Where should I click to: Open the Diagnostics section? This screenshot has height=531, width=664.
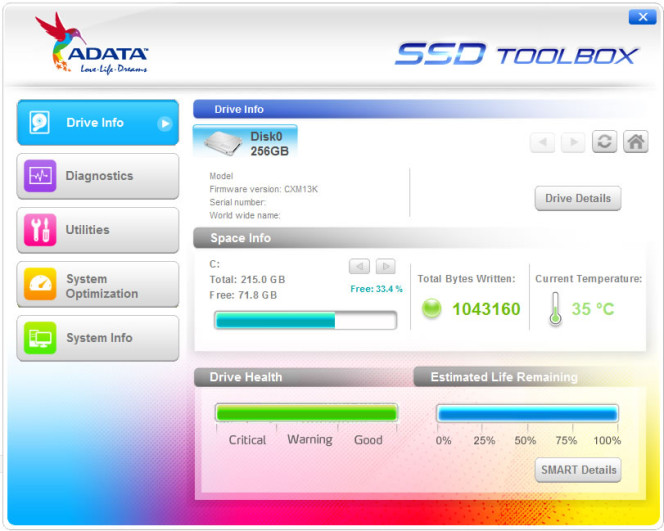[98, 176]
